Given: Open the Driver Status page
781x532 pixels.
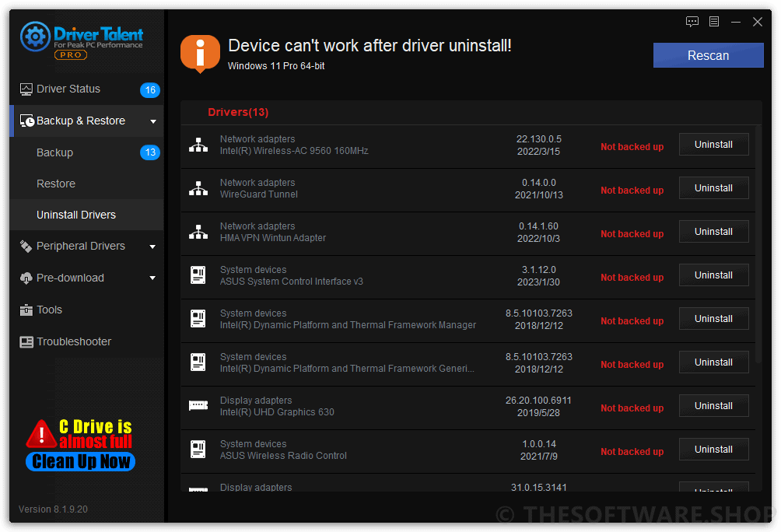Looking at the screenshot, I should coord(86,89).
